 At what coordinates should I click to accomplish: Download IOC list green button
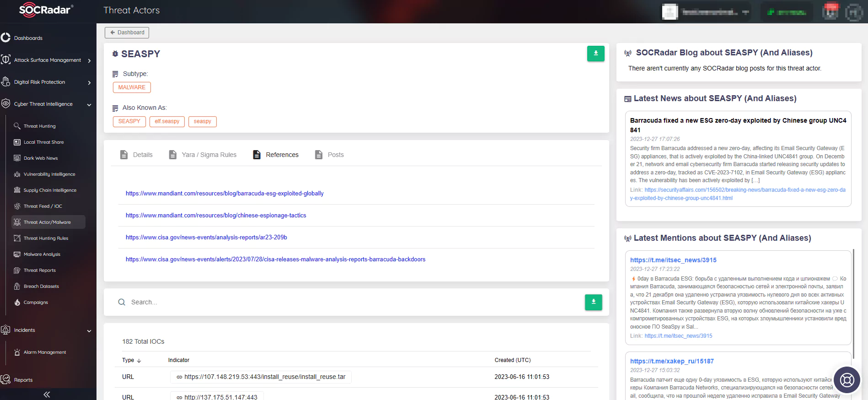point(593,302)
